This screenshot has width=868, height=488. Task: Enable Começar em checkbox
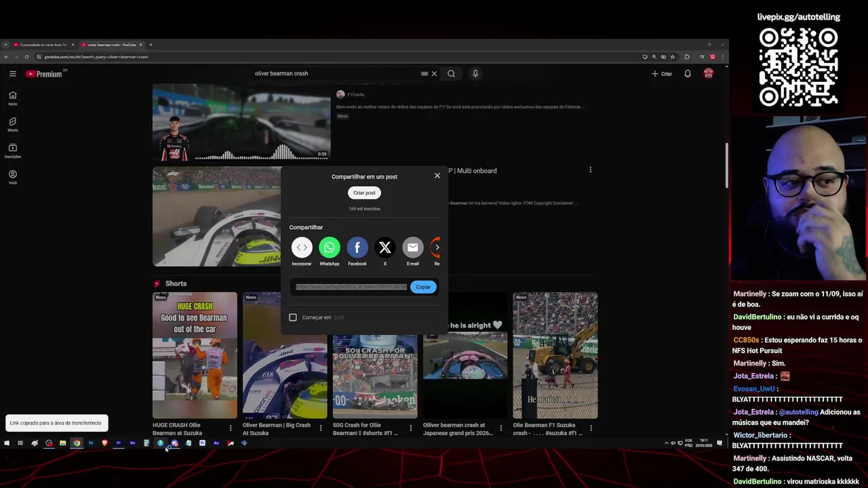click(293, 317)
